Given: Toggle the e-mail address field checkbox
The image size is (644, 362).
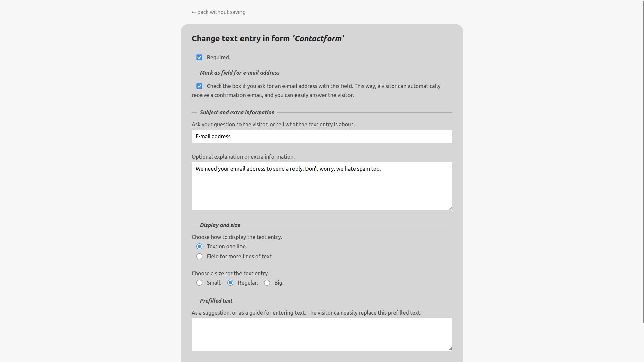Looking at the screenshot, I should tap(199, 86).
